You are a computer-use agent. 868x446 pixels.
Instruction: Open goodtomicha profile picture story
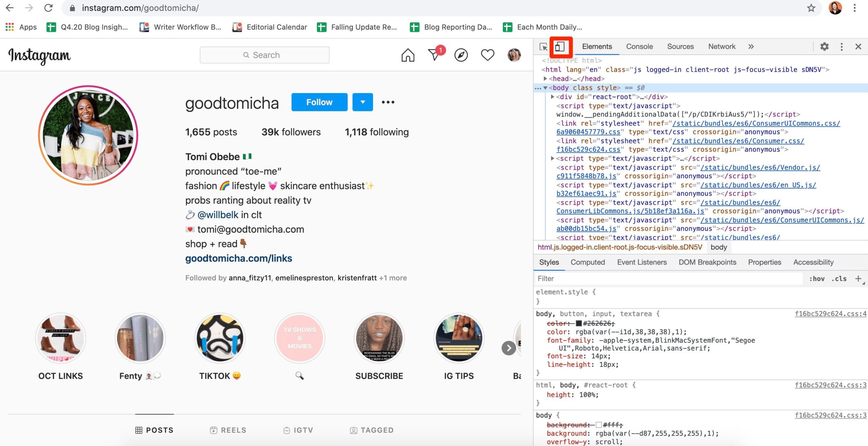pyautogui.click(x=88, y=135)
